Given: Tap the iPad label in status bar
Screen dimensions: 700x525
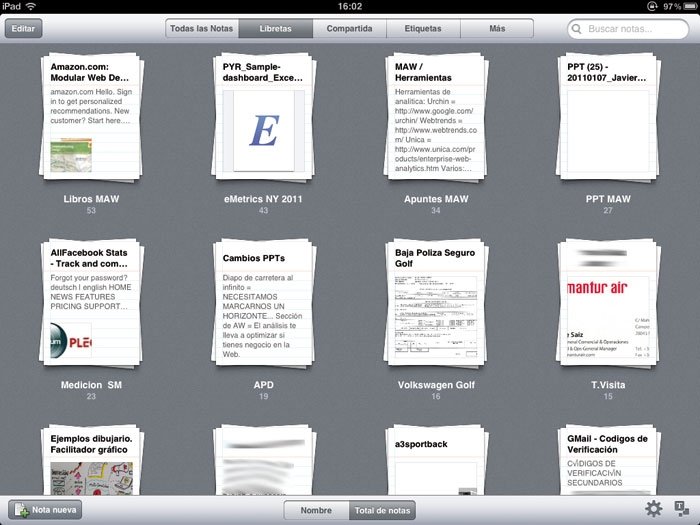Looking at the screenshot, I should coord(11,6).
